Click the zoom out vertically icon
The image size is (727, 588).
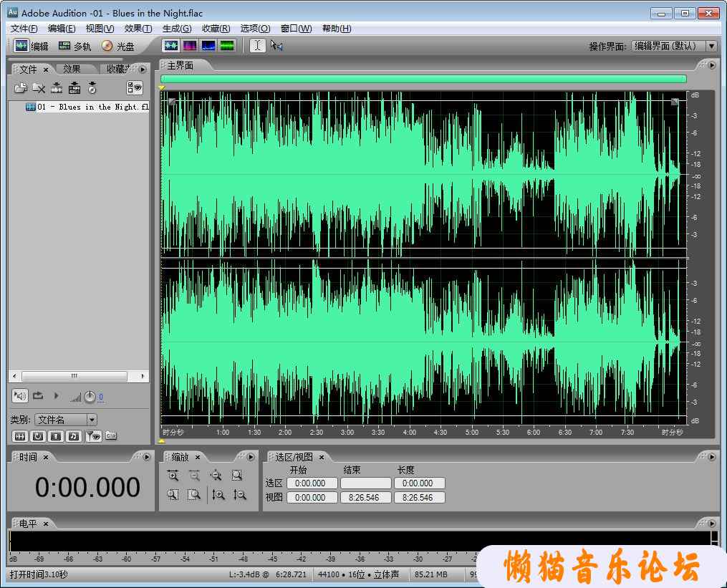(240, 495)
